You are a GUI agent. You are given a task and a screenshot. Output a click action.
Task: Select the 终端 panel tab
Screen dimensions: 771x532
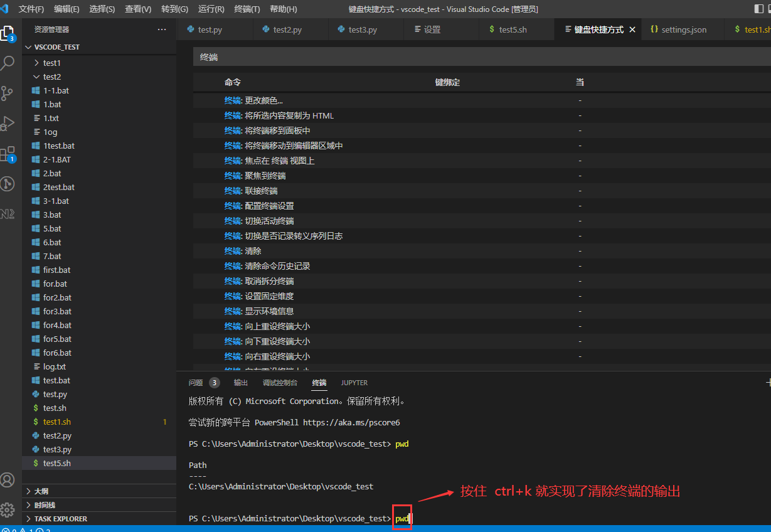click(x=319, y=383)
